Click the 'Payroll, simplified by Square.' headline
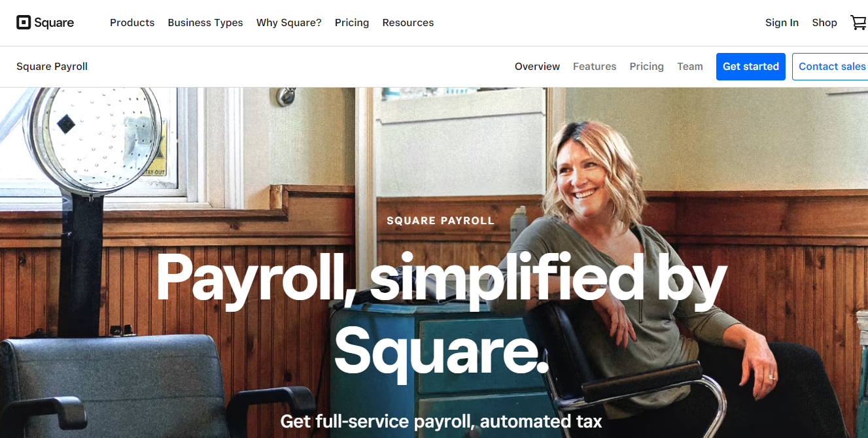The height and width of the screenshot is (438, 868). click(x=440, y=314)
